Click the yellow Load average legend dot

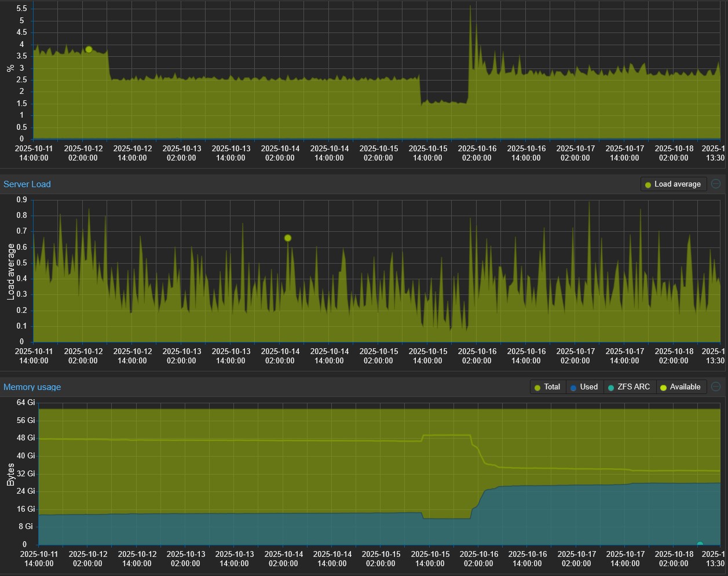tap(647, 184)
